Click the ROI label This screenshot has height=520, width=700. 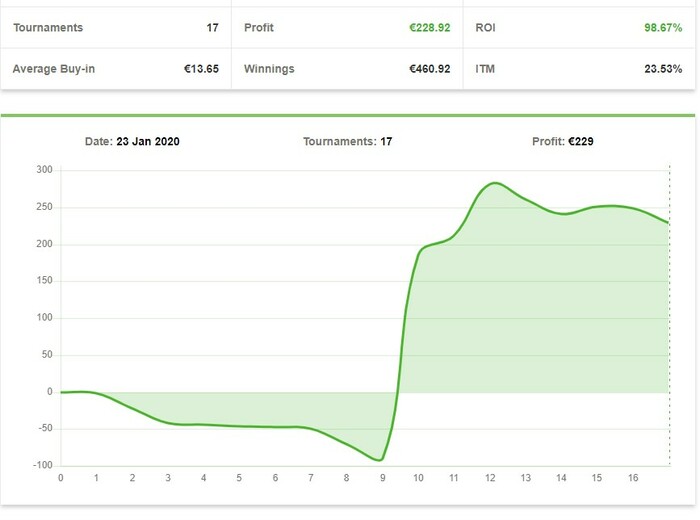click(x=485, y=28)
